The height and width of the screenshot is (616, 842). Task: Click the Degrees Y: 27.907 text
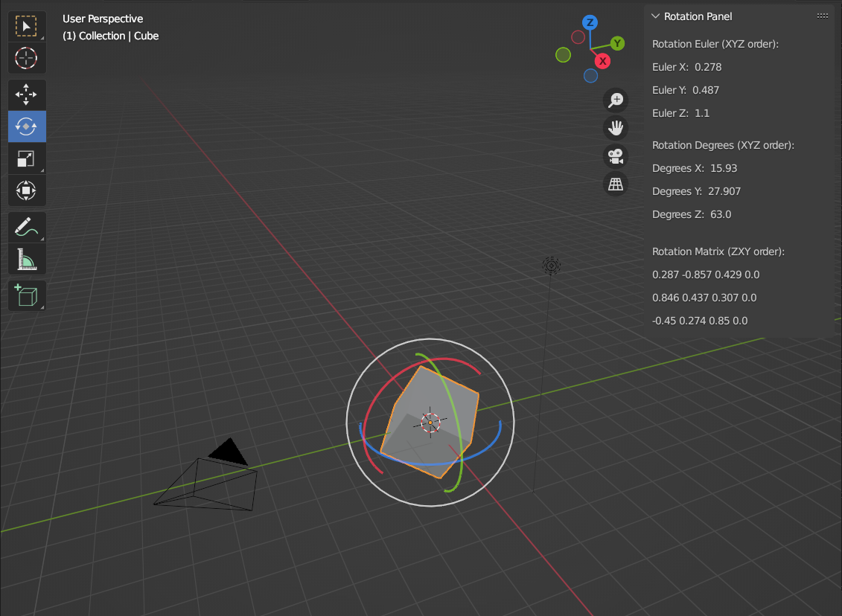[697, 191]
